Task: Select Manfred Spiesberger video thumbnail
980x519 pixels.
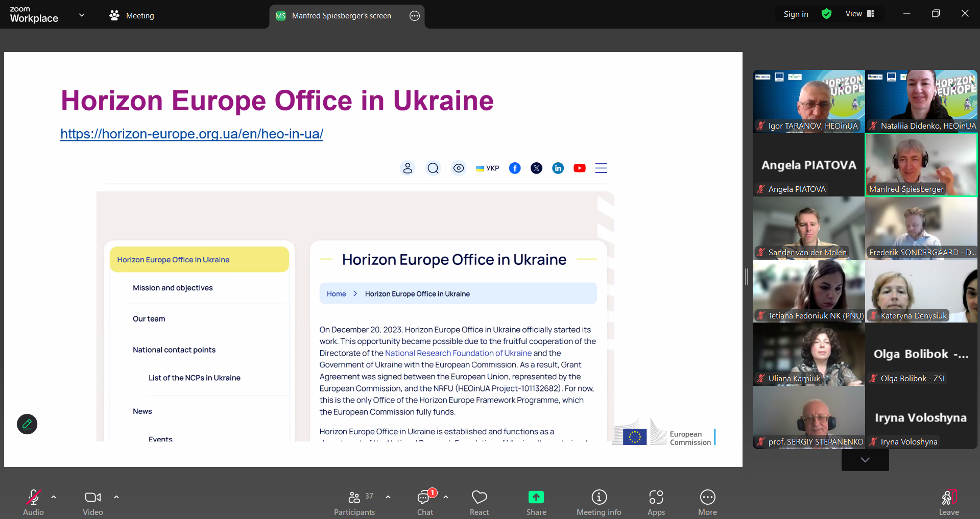Action: (x=921, y=165)
